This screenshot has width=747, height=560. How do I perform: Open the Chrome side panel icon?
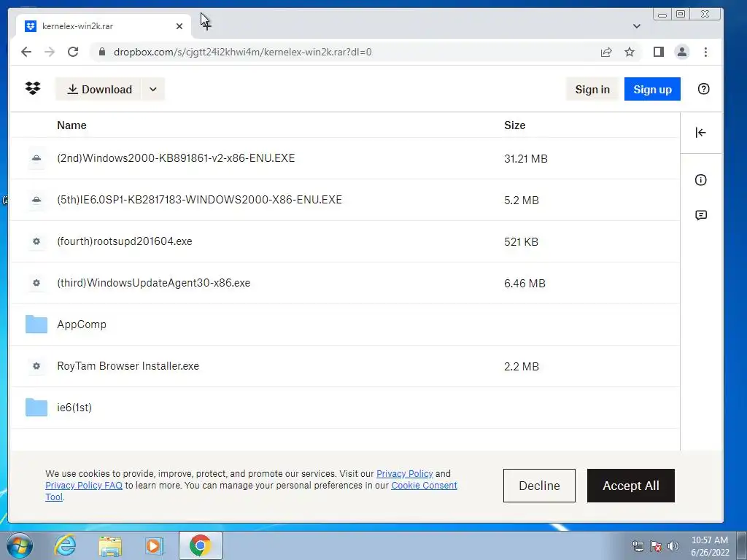pos(659,52)
